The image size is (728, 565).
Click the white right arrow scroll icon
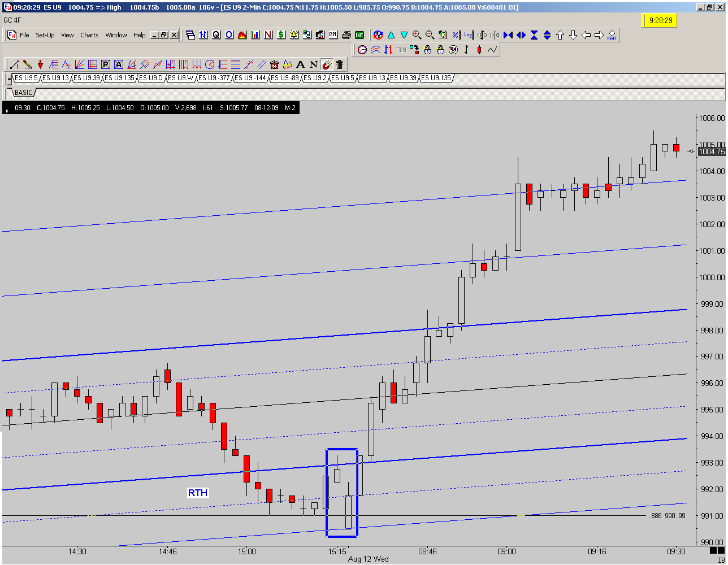click(x=599, y=34)
